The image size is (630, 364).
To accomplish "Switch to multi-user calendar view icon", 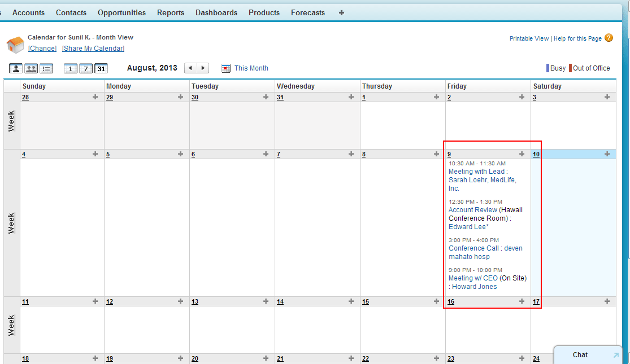I will point(31,68).
